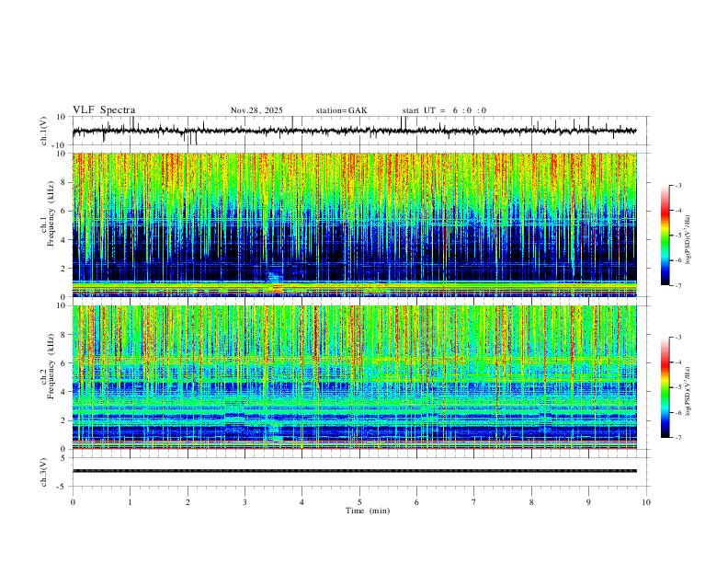Click the "4" kHz tick on ch.2 frequency axis

[63, 392]
